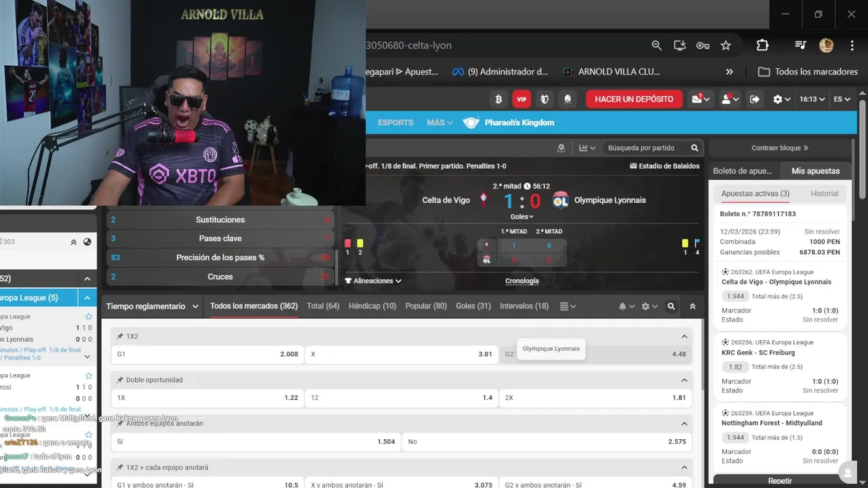Open the Chrome three-dot menu
Screen dimensions: 868x488
pos(852,45)
